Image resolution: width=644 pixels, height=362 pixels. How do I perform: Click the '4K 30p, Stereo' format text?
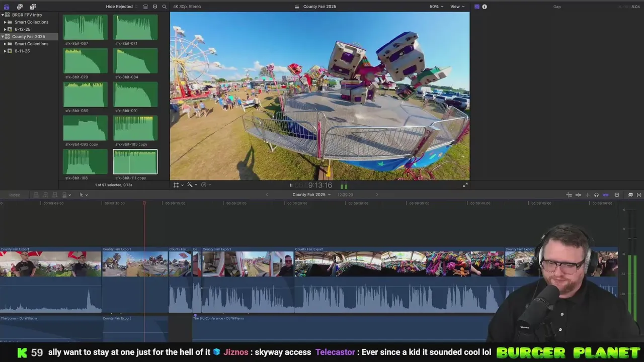[x=187, y=7]
